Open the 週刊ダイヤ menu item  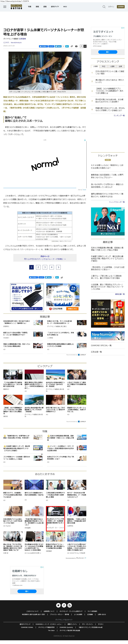point(55,7)
